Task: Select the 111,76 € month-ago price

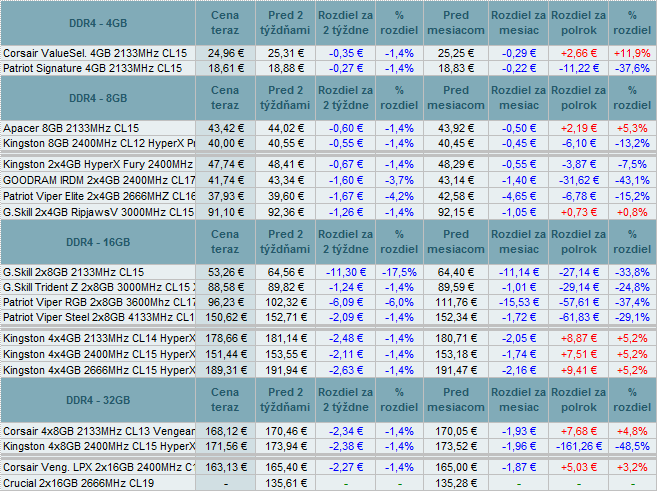Action: pos(456,302)
